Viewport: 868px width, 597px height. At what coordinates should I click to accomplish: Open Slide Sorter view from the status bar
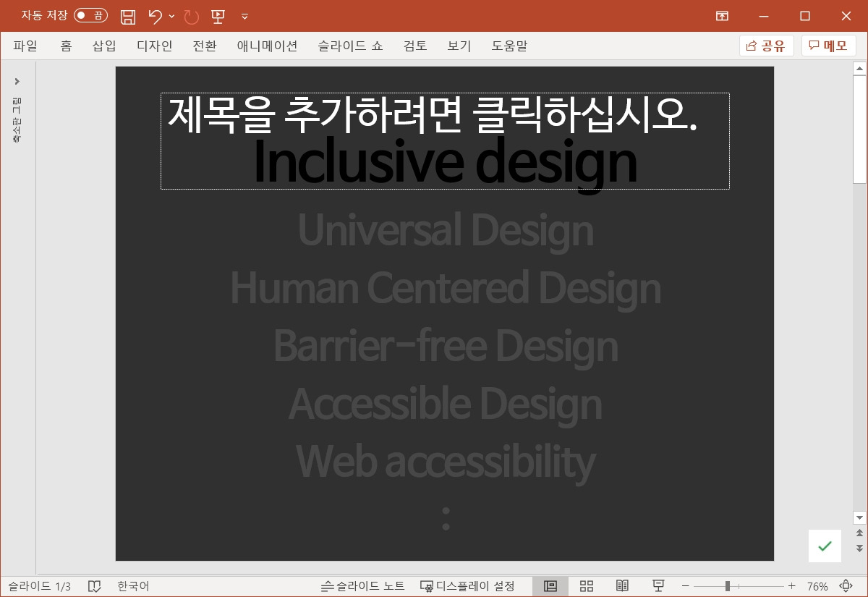pyautogui.click(x=586, y=585)
